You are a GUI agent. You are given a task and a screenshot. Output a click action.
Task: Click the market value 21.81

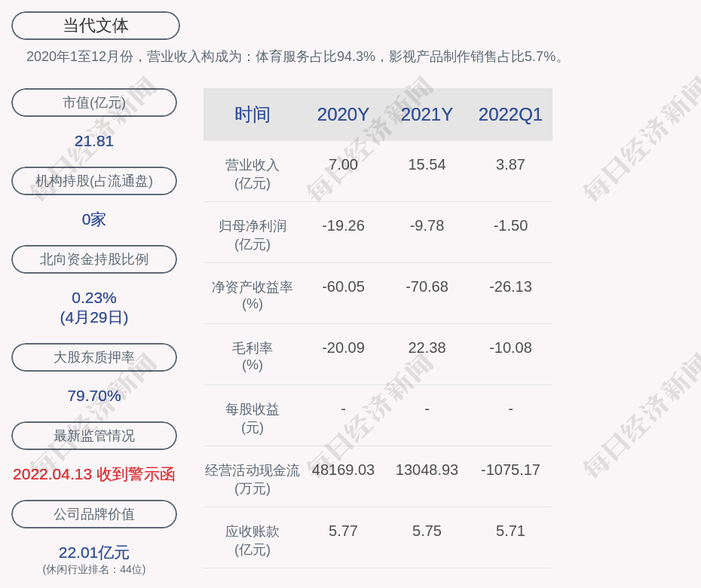coord(94,141)
